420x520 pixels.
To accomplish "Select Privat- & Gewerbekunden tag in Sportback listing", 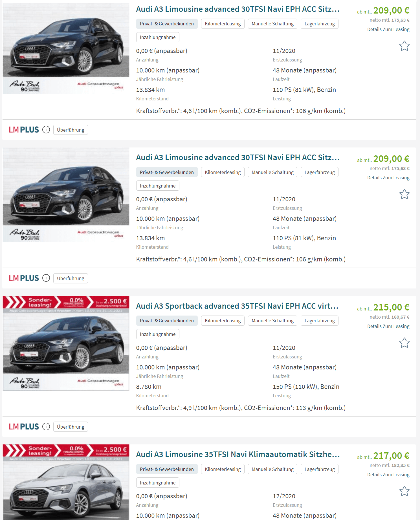I will click(167, 321).
